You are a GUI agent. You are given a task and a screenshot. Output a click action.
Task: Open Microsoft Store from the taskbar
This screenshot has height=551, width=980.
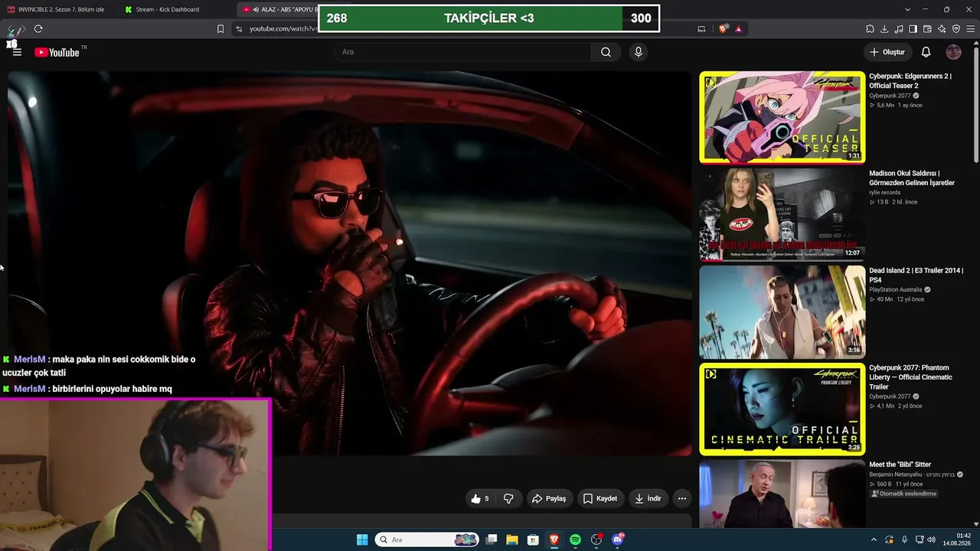(x=533, y=540)
